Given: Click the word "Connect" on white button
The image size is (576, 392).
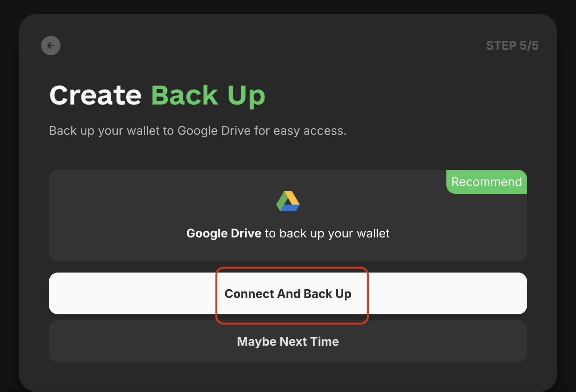Looking at the screenshot, I should [x=250, y=294].
